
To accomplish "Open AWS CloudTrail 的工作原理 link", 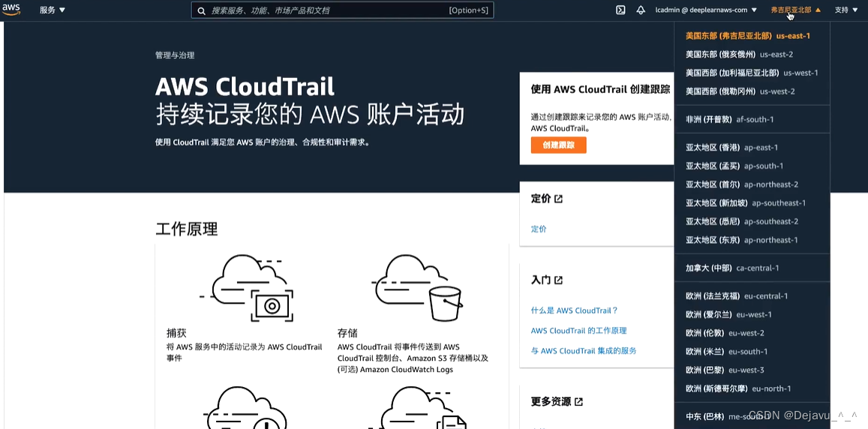I will pyautogui.click(x=578, y=331).
